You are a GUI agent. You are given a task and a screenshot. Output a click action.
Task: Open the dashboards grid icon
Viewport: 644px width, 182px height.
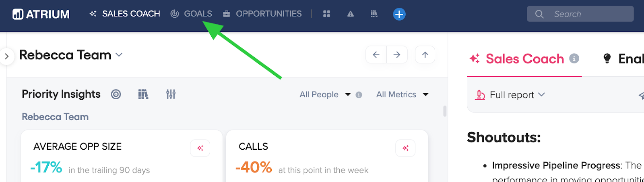326,14
